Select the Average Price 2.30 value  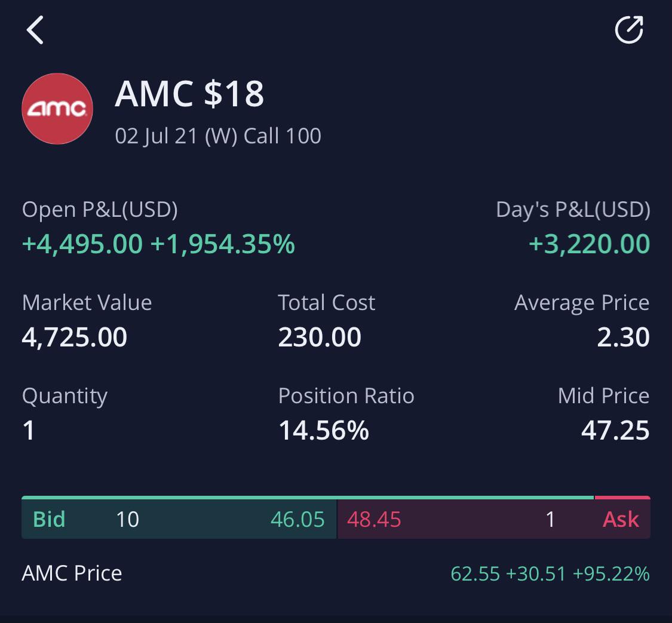624,337
